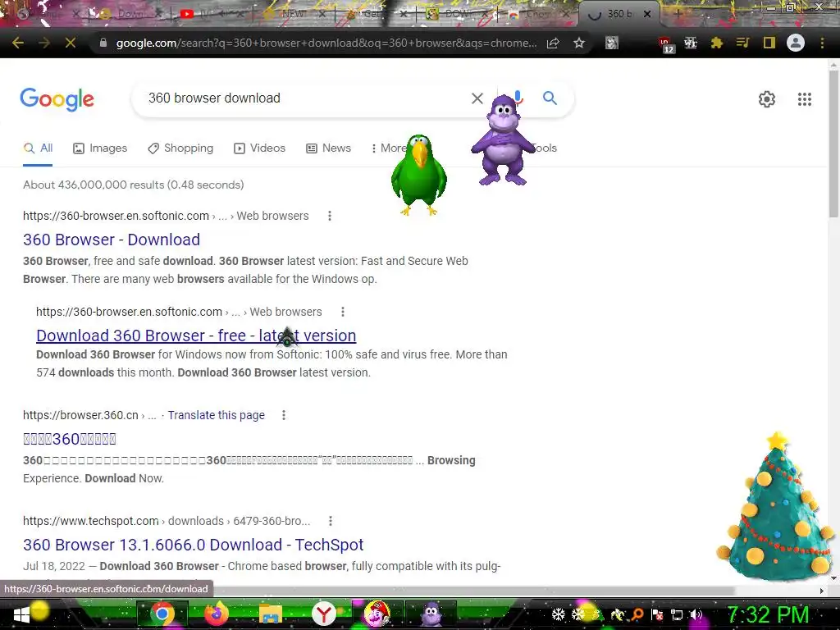This screenshot has width=840, height=630.
Task: Open Chrome three-dot menu
Action: [822, 43]
